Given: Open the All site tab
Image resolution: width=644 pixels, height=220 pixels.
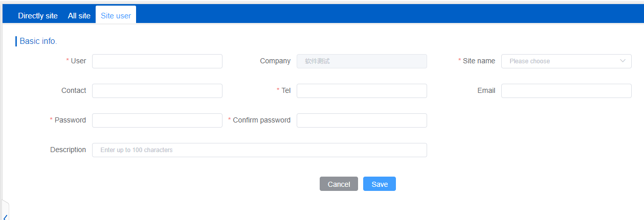Looking at the screenshot, I should (x=79, y=16).
